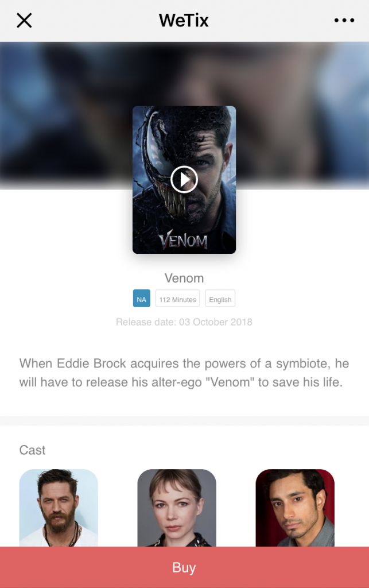The width and height of the screenshot is (369, 588).
Task: Close the WeTix mini program
Action: pyautogui.click(x=24, y=20)
